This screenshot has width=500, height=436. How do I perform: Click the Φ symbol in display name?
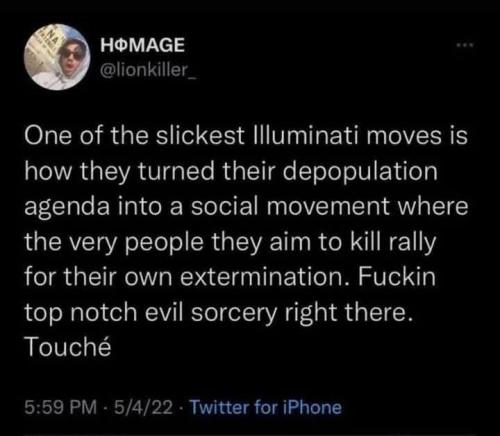pos(122,45)
